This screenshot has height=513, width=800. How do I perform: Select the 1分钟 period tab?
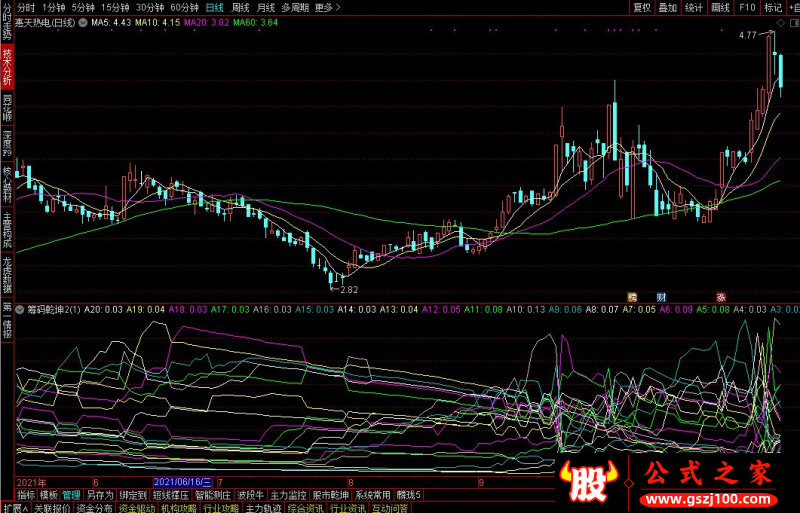click(54, 7)
